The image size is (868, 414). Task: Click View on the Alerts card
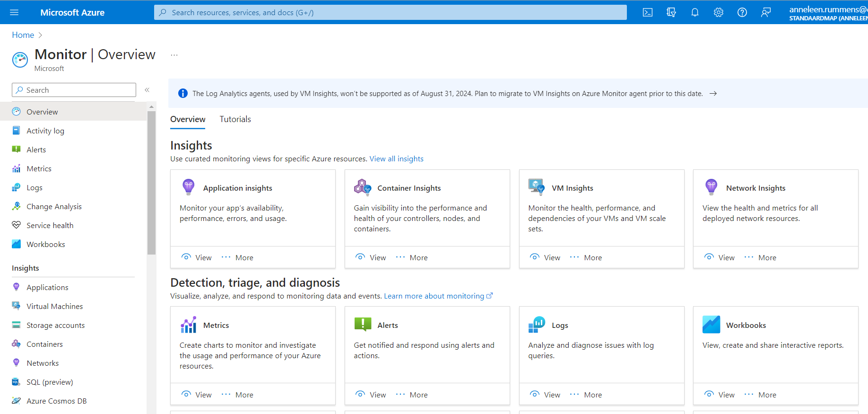[371, 395]
